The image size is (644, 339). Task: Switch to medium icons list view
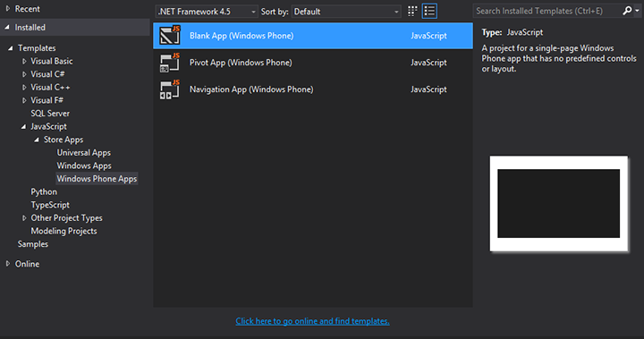(429, 11)
